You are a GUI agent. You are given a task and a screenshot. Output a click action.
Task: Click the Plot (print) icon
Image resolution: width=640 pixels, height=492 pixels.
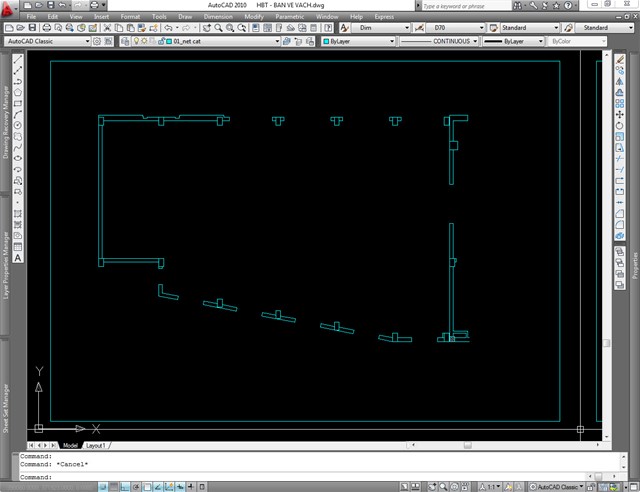[47, 28]
